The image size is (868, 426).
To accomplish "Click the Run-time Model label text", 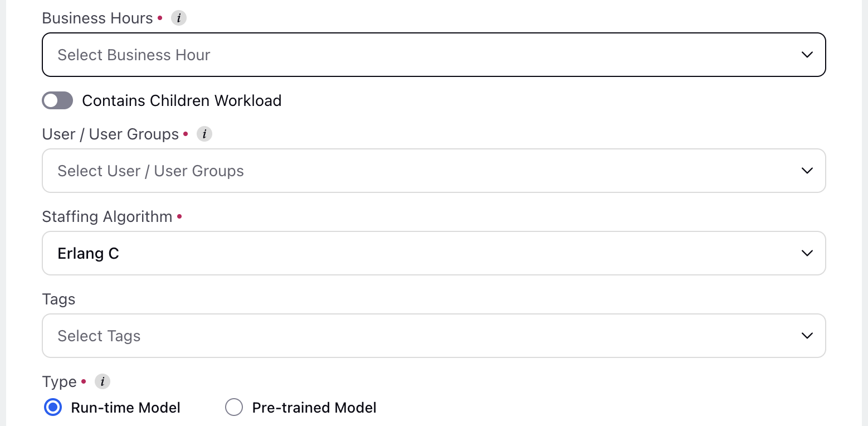I will point(126,408).
